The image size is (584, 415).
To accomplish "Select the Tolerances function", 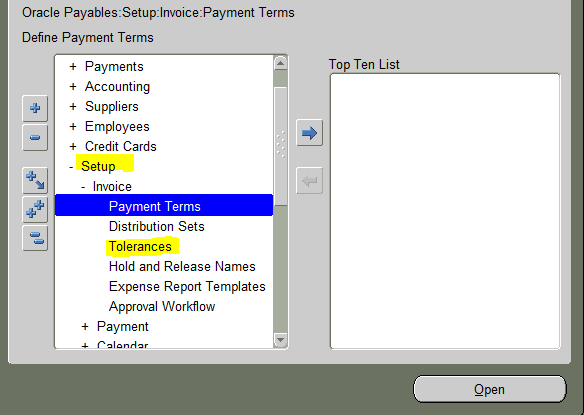I will coord(140,247).
